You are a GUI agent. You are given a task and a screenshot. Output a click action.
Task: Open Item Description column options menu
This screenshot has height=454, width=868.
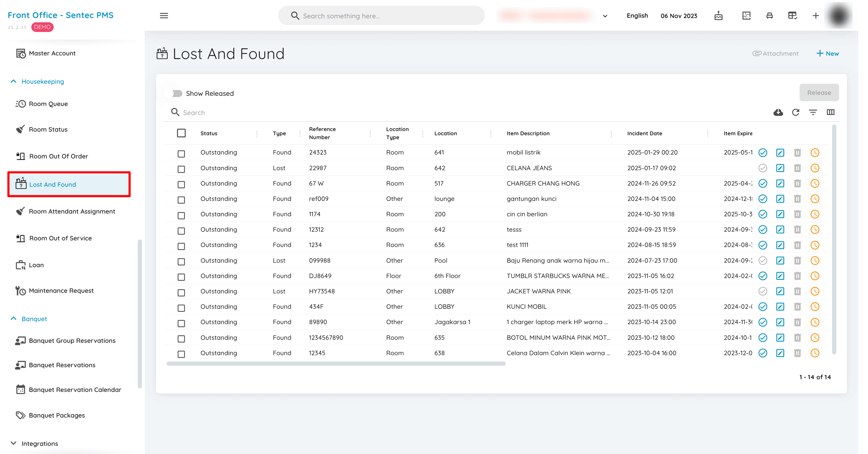(611, 134)
